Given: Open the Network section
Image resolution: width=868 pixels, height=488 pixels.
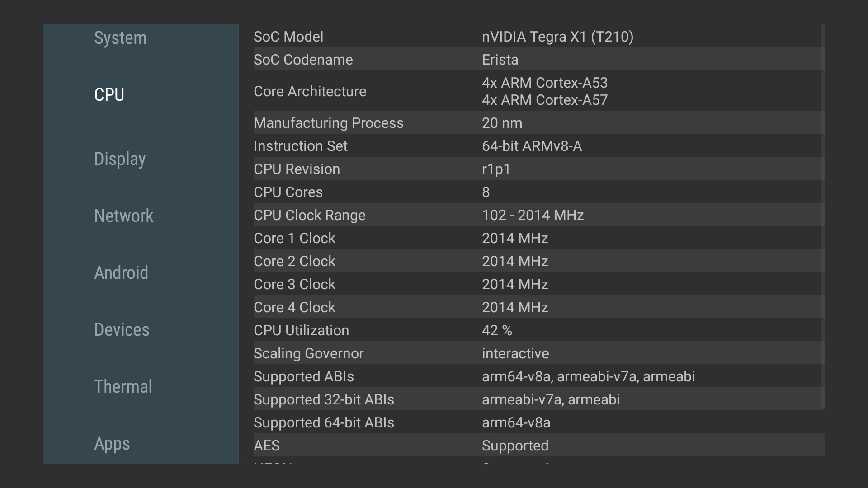Looking at the screenshot, I should [x=124, y=216].
